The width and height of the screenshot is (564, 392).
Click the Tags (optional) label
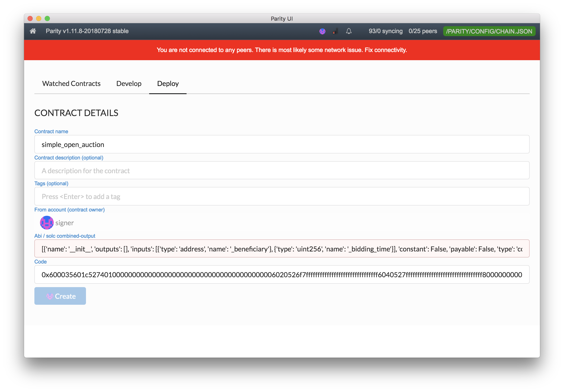[51, 184]
